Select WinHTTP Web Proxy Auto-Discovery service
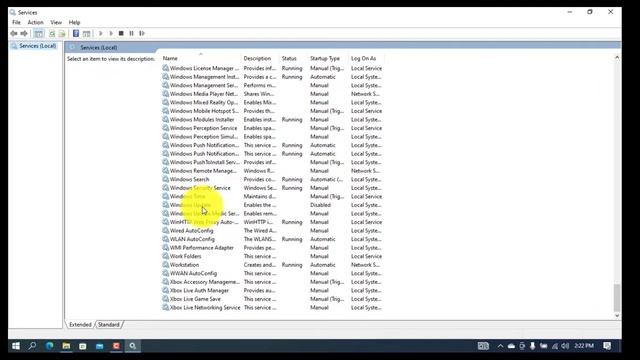The image size is (640, 360). pos(272,222)
